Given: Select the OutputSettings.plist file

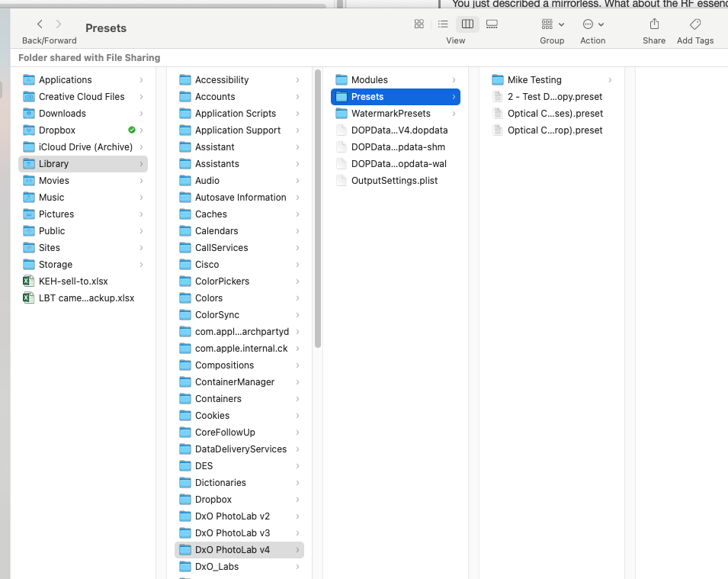Looking at the screenshot, I should [x=394, y=181].
